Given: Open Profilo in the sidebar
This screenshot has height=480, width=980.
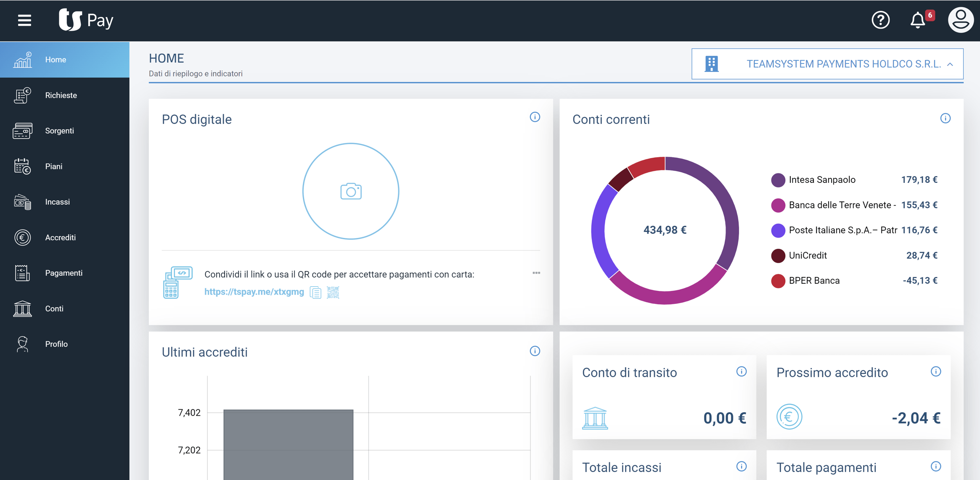Looking at the screenshot, I should click(x=65, y=344).
